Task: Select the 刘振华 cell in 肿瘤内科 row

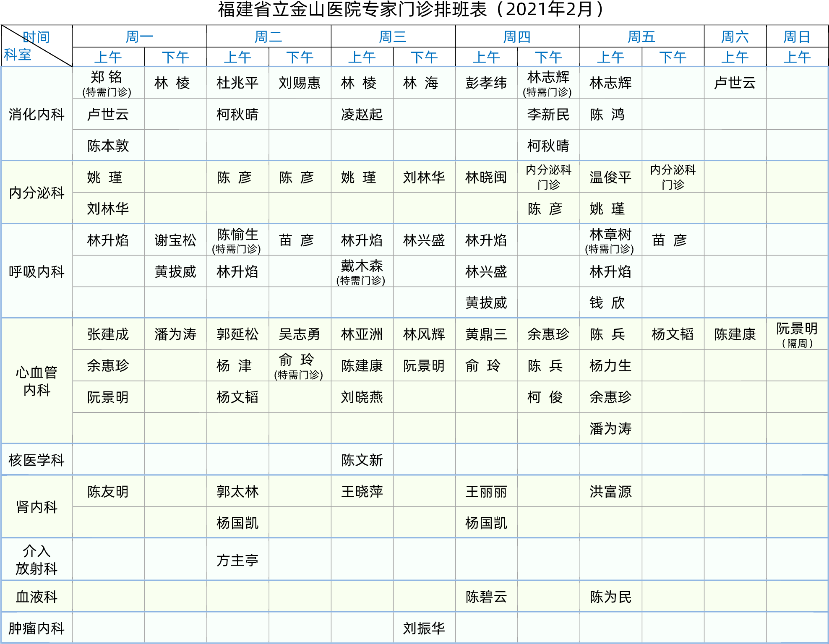Action: pos(424,628)
